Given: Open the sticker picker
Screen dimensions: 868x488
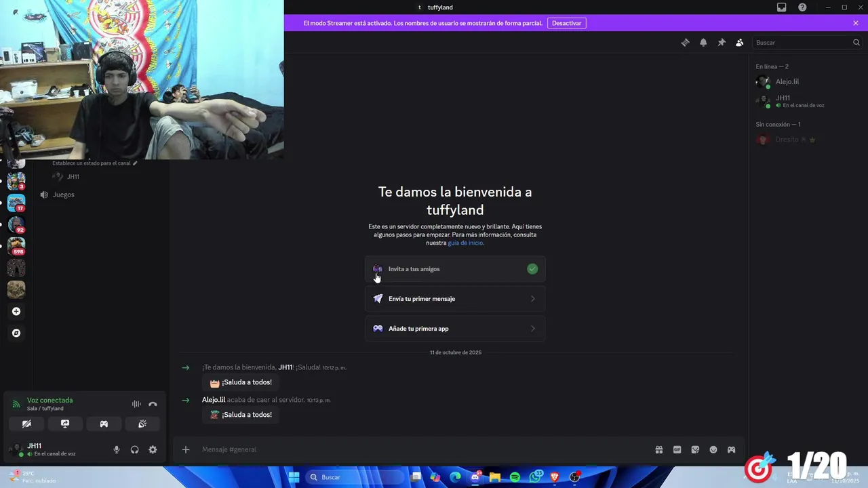Looking at the screenshot, I should click(695, 449).
